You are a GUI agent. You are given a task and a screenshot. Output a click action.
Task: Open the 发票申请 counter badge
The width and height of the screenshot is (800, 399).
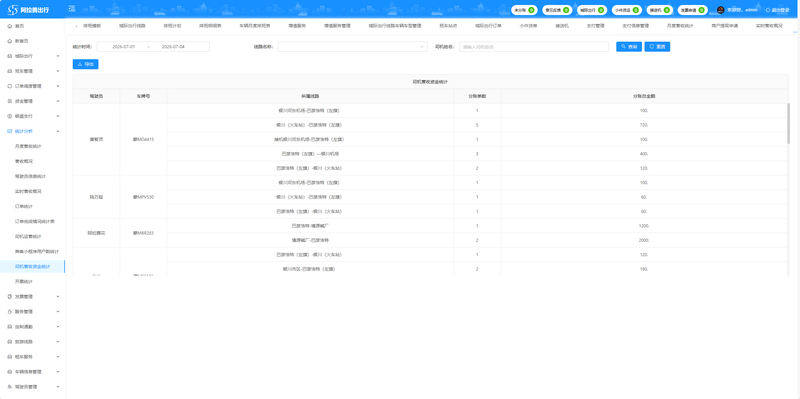[692, 10]
